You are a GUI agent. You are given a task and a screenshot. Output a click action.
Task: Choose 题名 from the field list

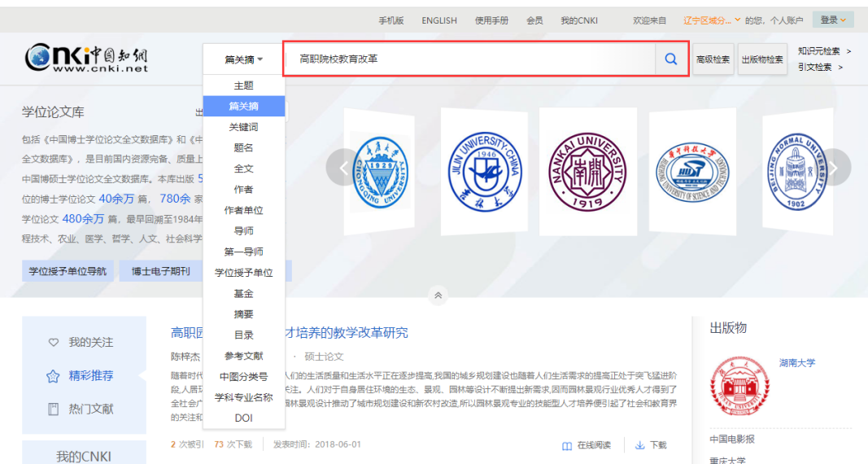(243, 148)
